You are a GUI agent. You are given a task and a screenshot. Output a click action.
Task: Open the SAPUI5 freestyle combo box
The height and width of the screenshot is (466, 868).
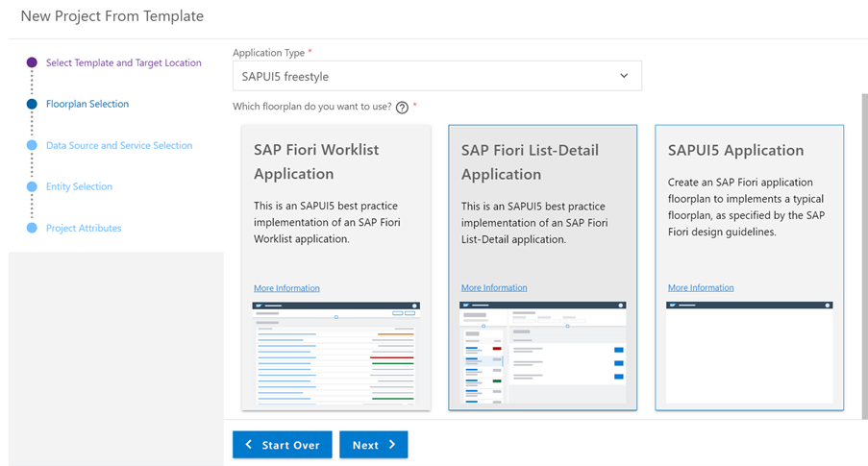click(x=436, y=76)
